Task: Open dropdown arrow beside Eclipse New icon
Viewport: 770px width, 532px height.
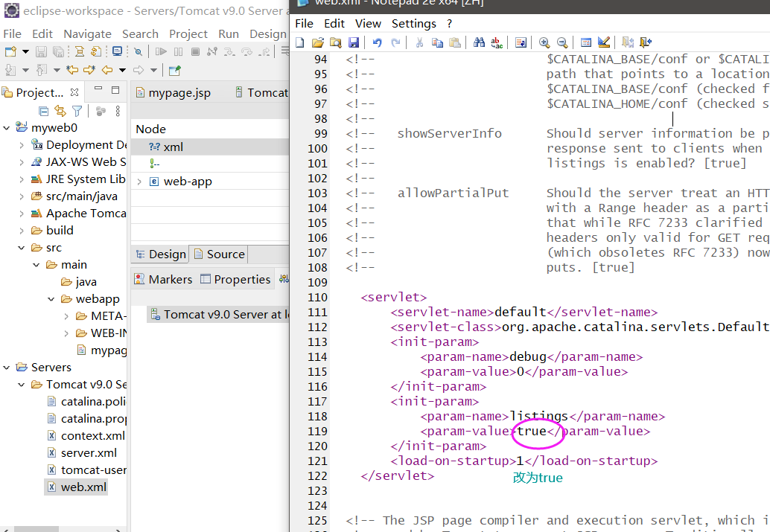Action: coord(25,51)
